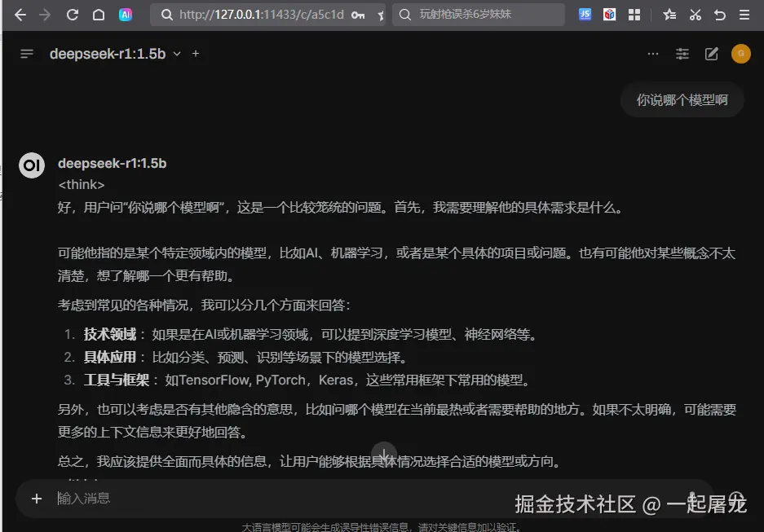Start a new chat with the edit icon
The width and height of the screenshot is (764, 532).
pos(711,54)
